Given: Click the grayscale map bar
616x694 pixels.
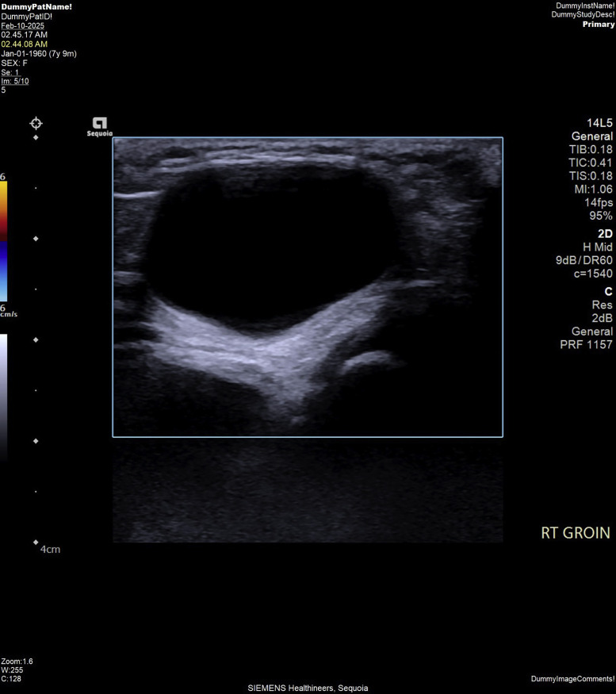Looking at the screenshot, I should coord(3,398).
